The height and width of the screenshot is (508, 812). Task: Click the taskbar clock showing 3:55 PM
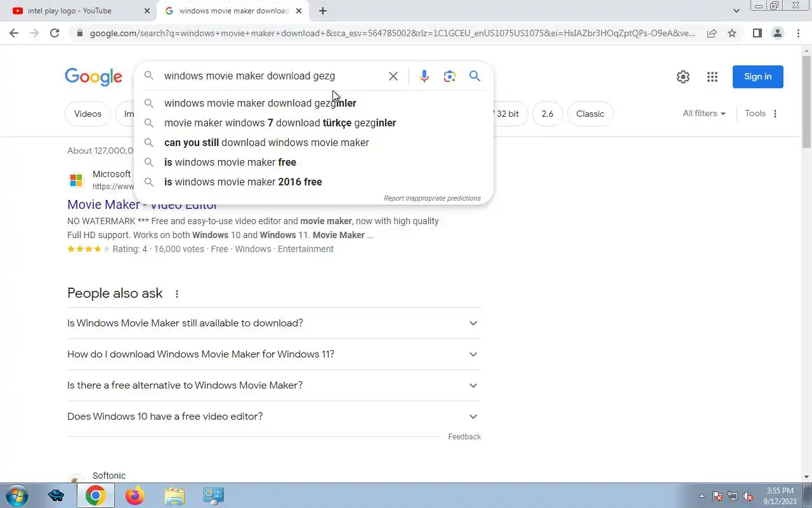780,495
